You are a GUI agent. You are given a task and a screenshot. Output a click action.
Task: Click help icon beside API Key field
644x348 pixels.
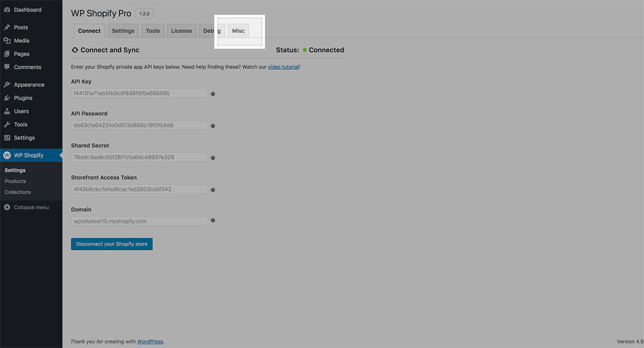213,94
